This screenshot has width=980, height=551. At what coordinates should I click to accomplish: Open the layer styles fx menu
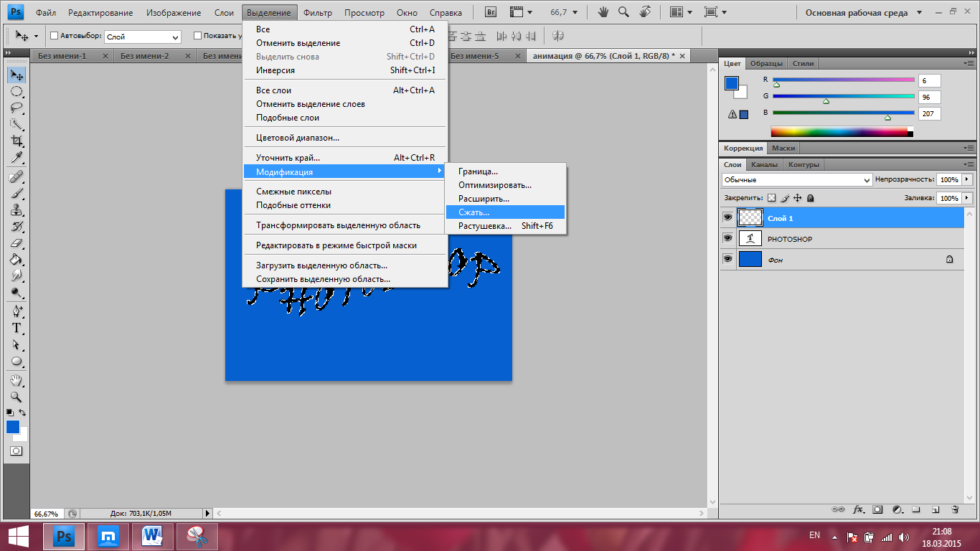coord(858,509)
